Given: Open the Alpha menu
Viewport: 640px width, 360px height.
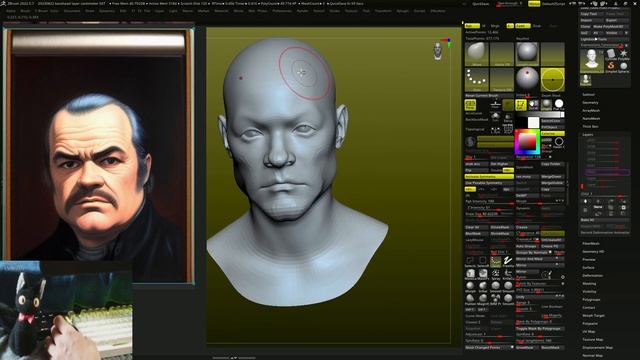Looking at the screenshot, I should pos(11,11).
